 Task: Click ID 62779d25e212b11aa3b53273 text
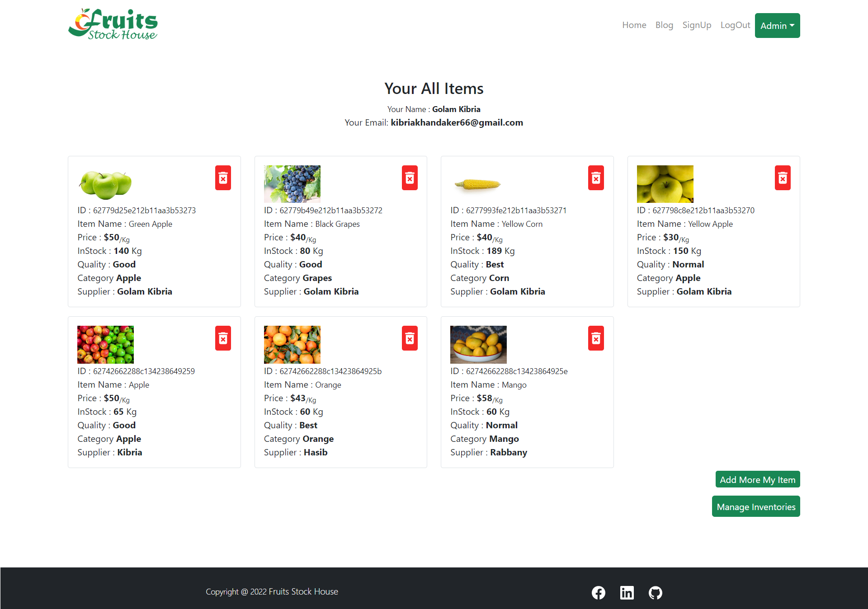tap(137, 211)
